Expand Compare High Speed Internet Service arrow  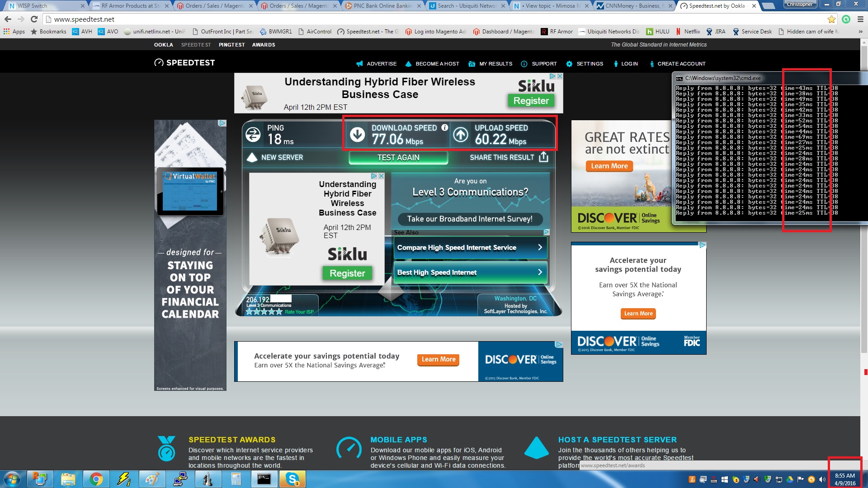[540, 248]
